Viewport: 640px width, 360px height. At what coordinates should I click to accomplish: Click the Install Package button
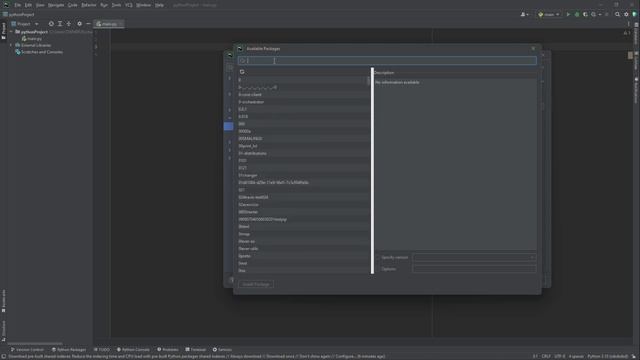pyautogui.click(x=256, y=284)
